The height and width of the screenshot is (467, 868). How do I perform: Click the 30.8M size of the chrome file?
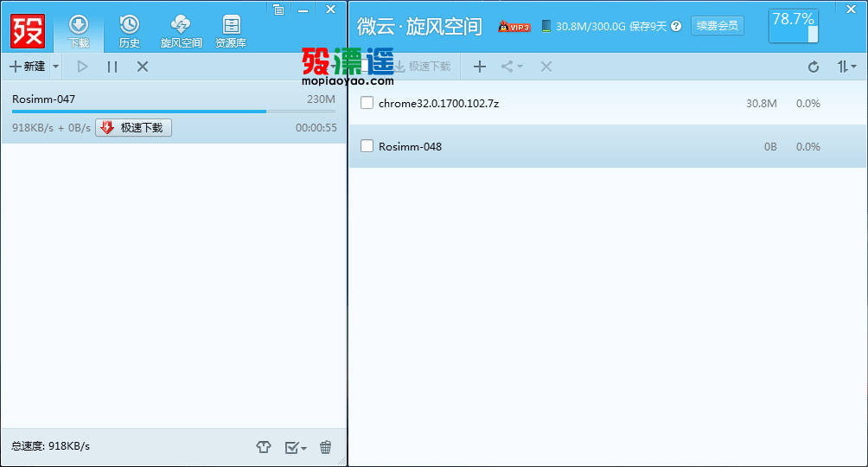tap(761, 104)
